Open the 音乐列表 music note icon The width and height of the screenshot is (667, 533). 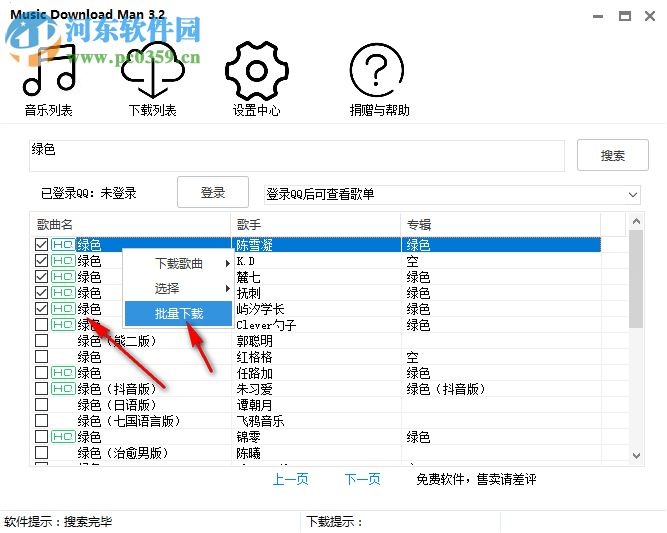tap(49, 70)
